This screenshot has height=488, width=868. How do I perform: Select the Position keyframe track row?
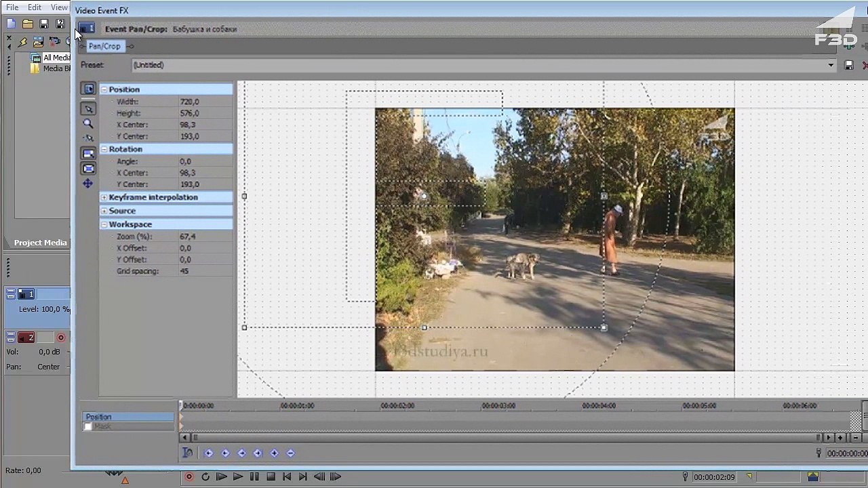128,417
